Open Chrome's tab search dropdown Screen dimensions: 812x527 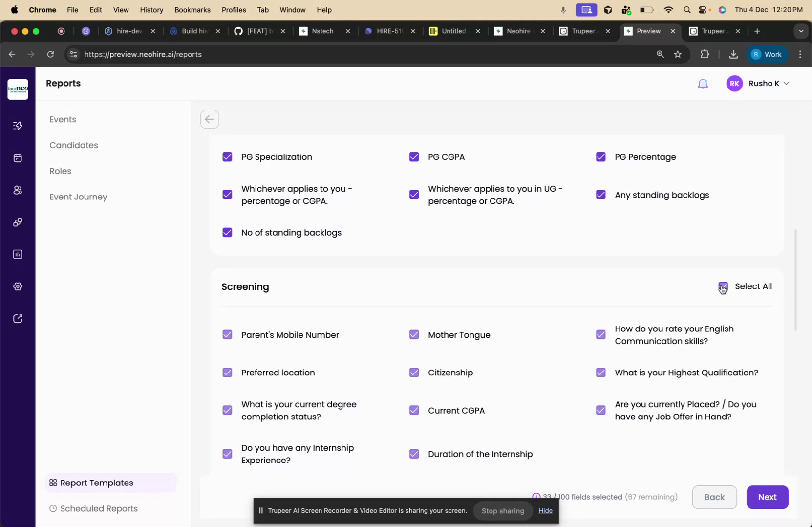[801, 31]
